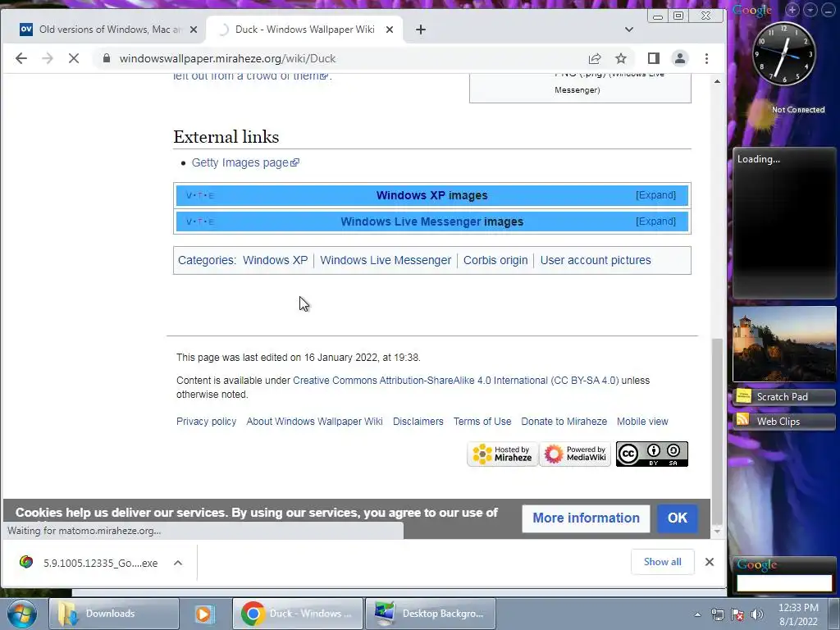Viewport: 840px width, 630px height.
Task: Click the Powered by MediaWiki badge
Action: point(575,454)
